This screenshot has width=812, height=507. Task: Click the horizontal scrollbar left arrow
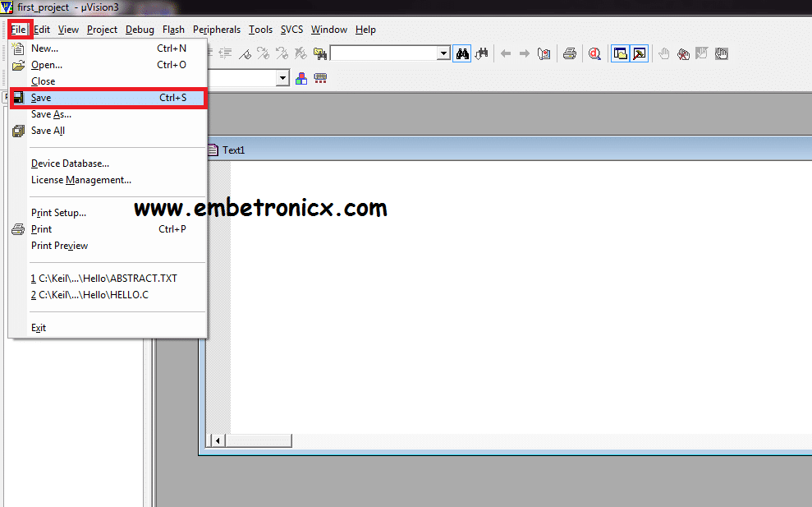pos(218,440)
